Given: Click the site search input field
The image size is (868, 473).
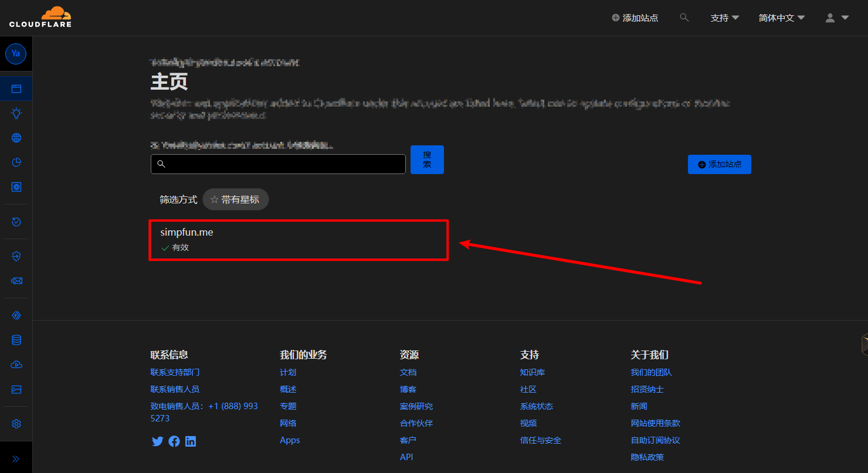Looking at the screenshot, I should point(278,164).
